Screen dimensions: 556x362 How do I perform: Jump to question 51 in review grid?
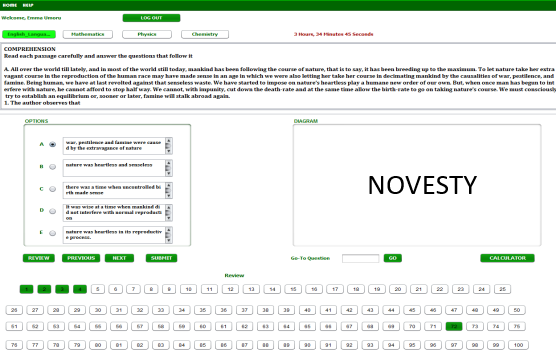[x=14, y=327]
